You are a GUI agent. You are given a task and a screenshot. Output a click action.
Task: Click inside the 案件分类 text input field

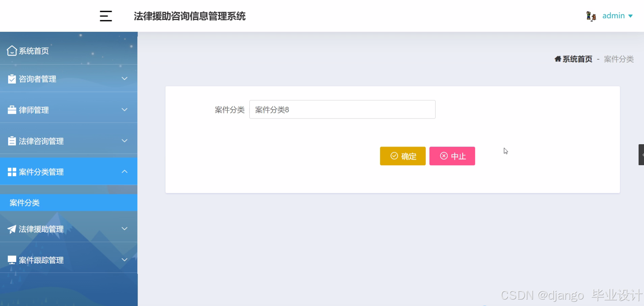(342, 109)
